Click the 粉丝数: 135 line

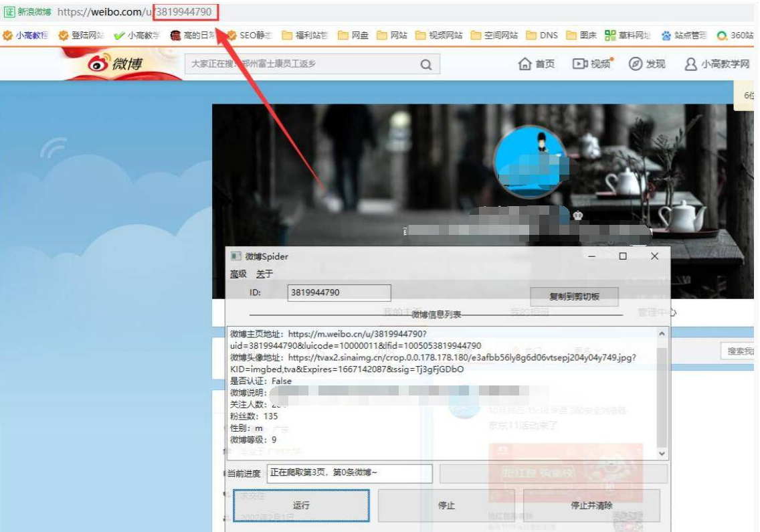(x=254, y=416)
